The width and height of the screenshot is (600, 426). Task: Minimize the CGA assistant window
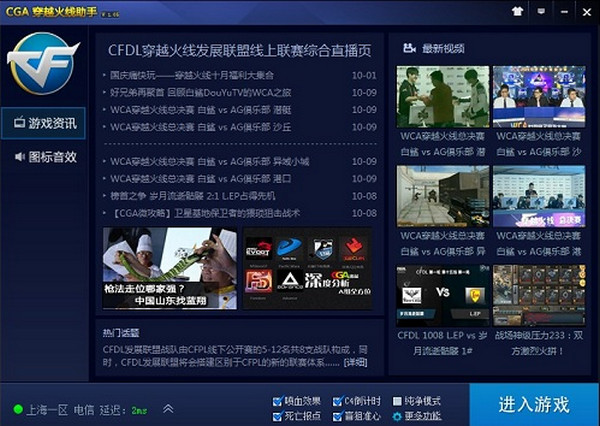coord(564,12)
